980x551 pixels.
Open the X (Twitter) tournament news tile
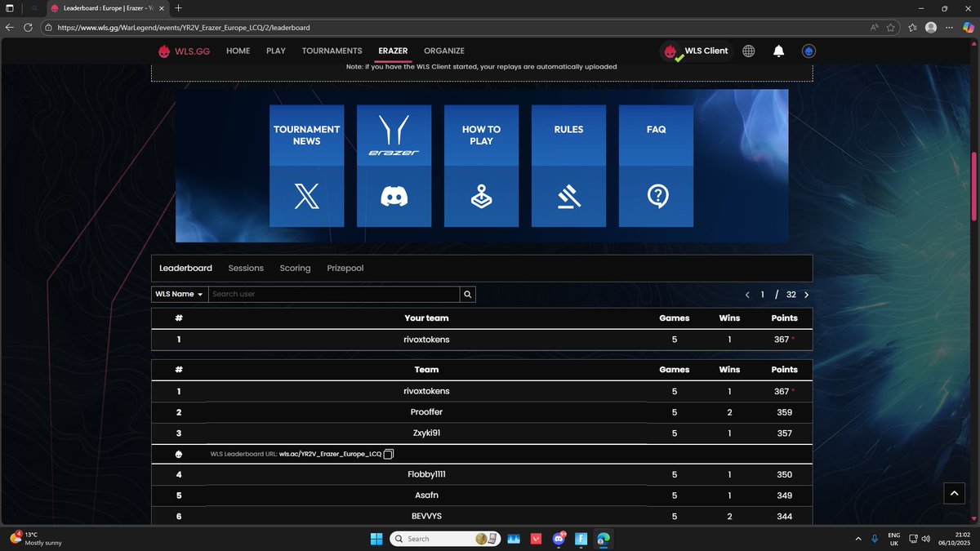(306, 197)
